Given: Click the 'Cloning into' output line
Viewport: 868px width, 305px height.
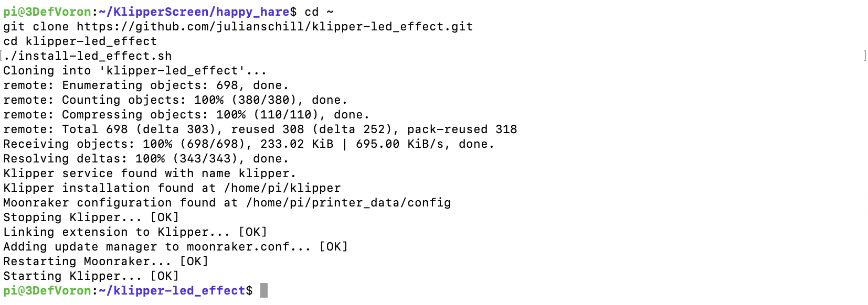Looking at the screenshot, I should 135,71.
